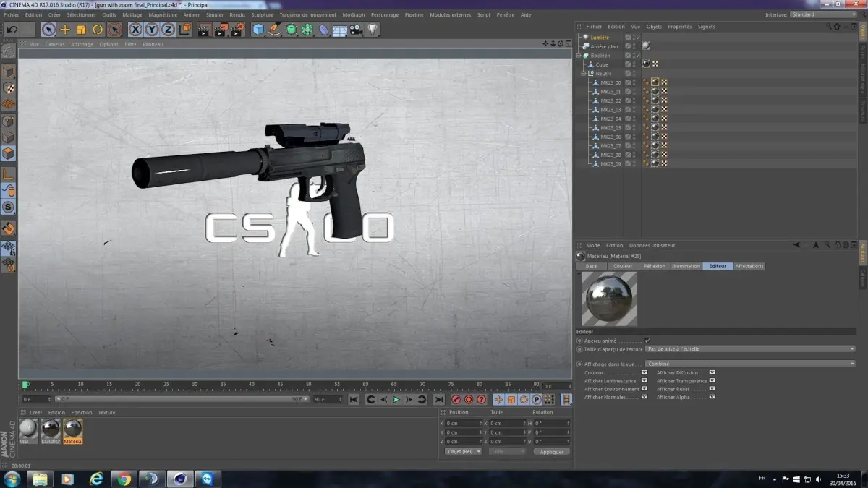Toggle Y axis lock

click(x=152, y=30)
